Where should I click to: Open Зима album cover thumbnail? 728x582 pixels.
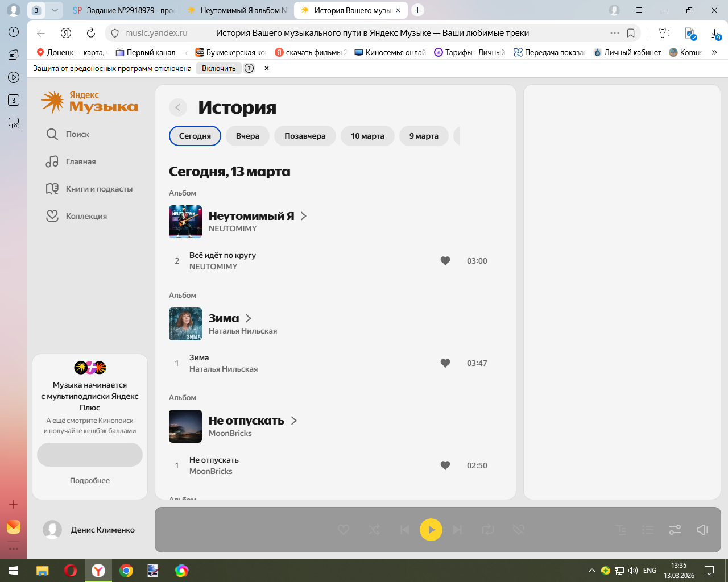tap(185, 324)
